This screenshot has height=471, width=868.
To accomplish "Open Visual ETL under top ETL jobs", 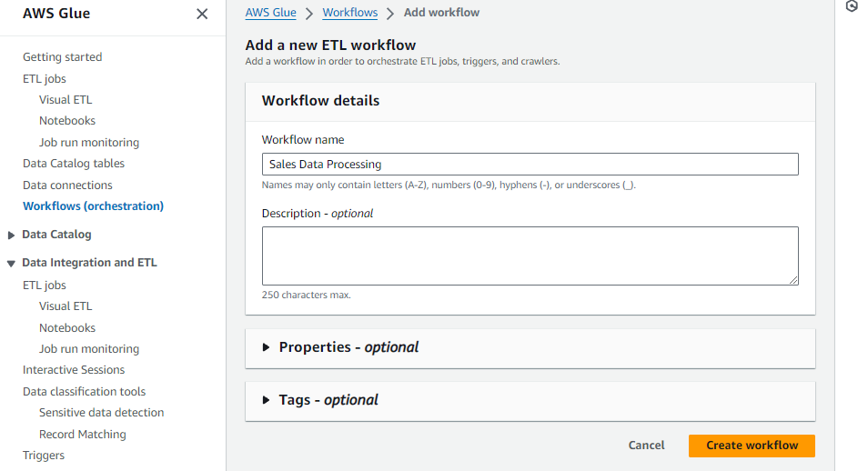I will click(66, 100).
